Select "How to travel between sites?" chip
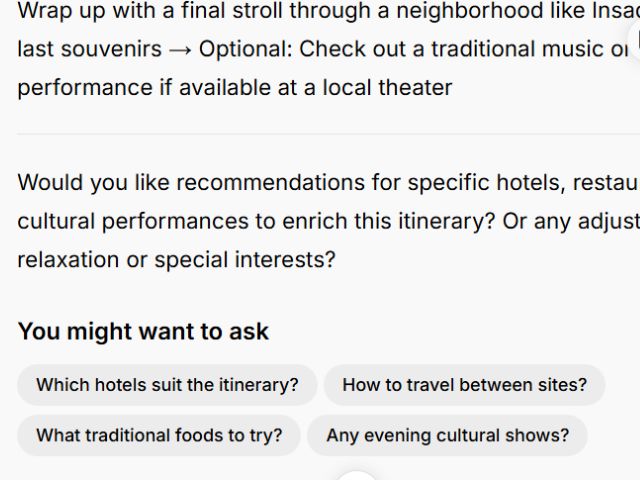 [x=464, y=385]
